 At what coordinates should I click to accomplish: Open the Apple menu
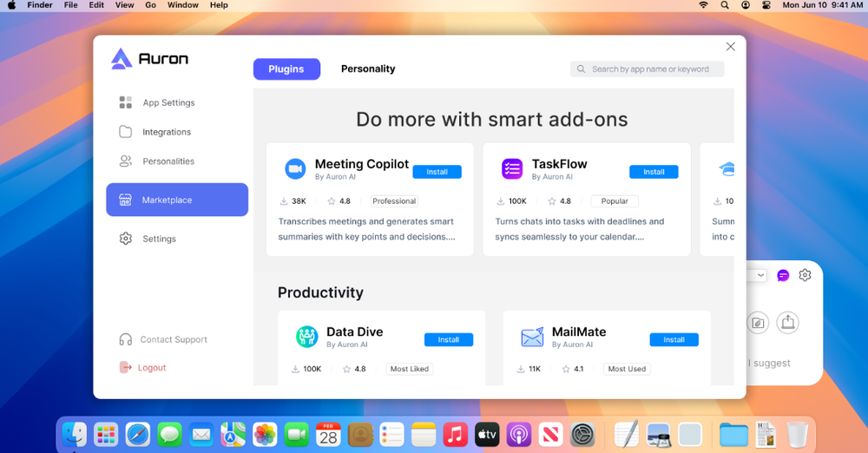[11, 5]
